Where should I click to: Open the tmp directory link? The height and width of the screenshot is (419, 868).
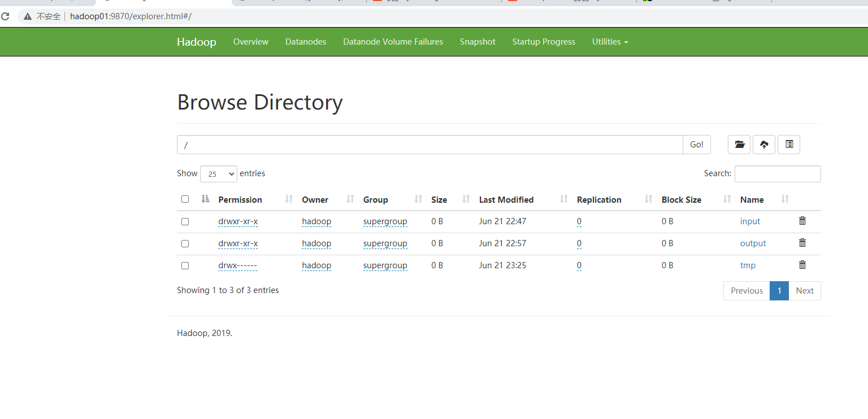(748, 265)
